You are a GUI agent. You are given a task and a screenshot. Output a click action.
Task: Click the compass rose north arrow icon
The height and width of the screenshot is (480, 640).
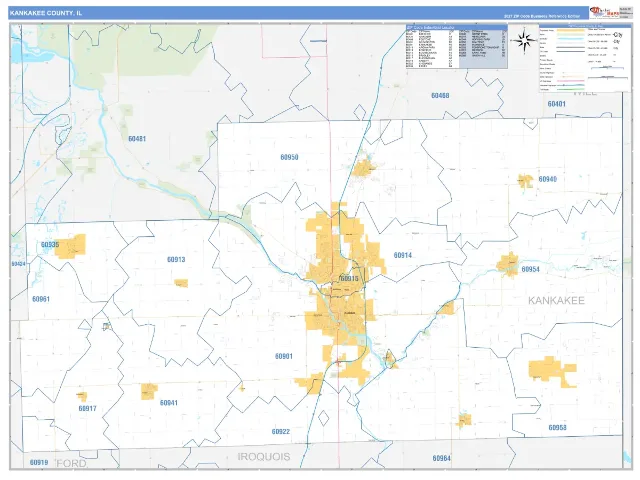click(x=525, y=40)
